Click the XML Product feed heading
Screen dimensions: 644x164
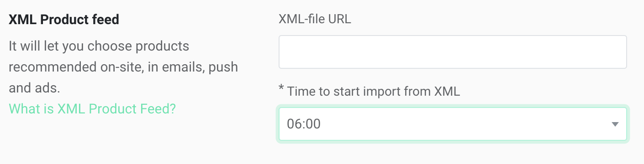64,20
